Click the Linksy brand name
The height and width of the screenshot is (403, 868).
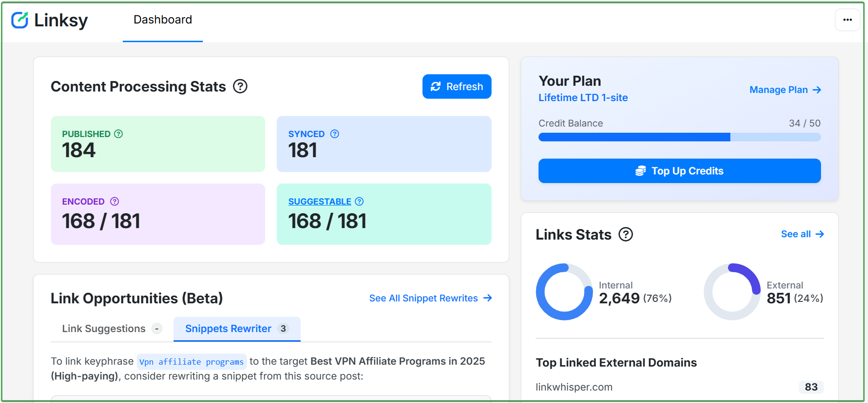61,20
